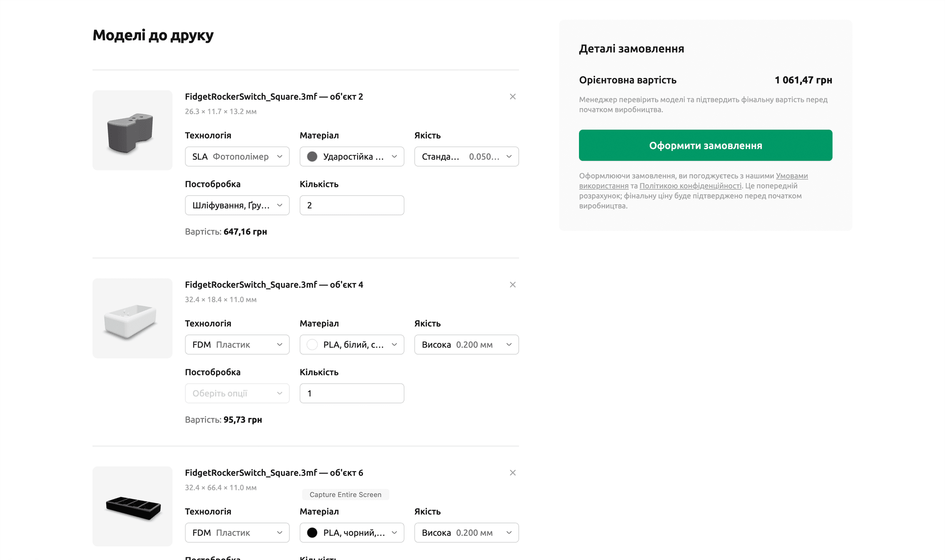Viewport: 945px width, 560px height.
Task: Click object 4 quantity field showing 1
Action: coord(352,393)
